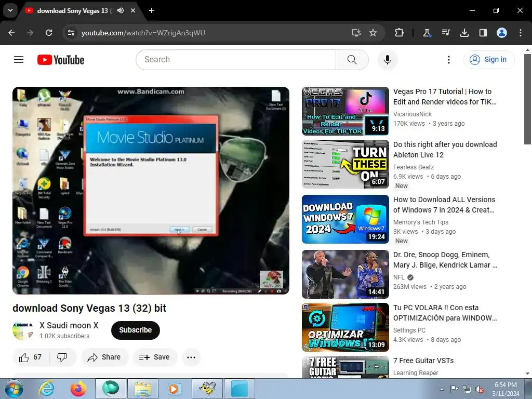The width and height of the screenshot is (532, 399).
Task: Open 'How to Download ALL Versions' title
Action: click(x=444, y=205)
